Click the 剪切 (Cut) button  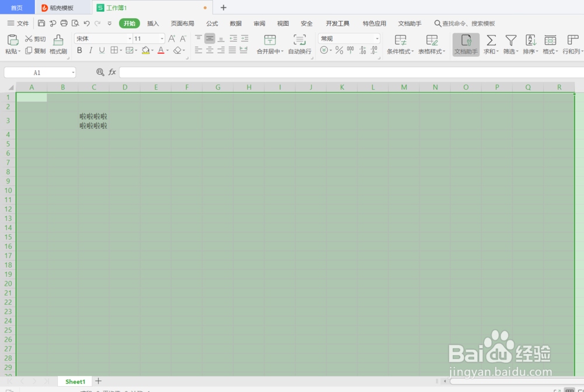tap(34, 38)
